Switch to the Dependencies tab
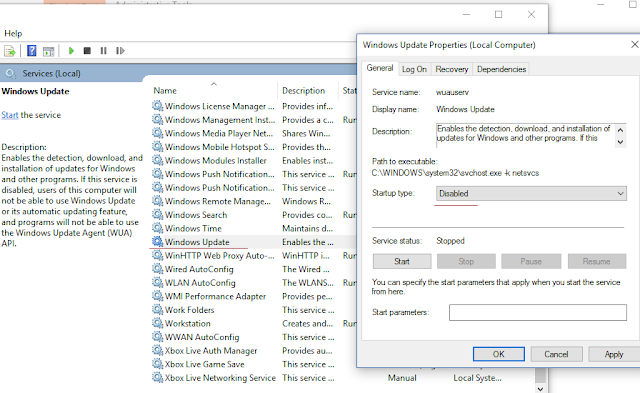 tap(501, 69)
